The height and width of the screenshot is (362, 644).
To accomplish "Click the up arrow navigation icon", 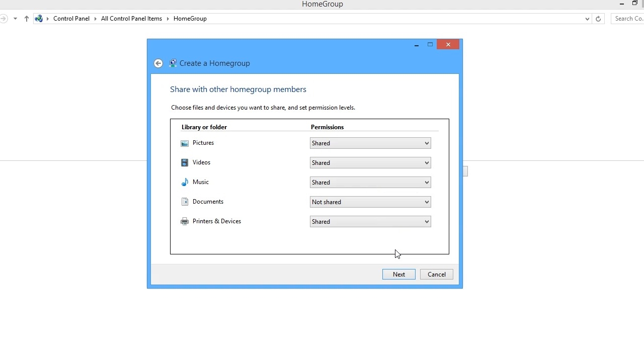I will coord(27,19).
